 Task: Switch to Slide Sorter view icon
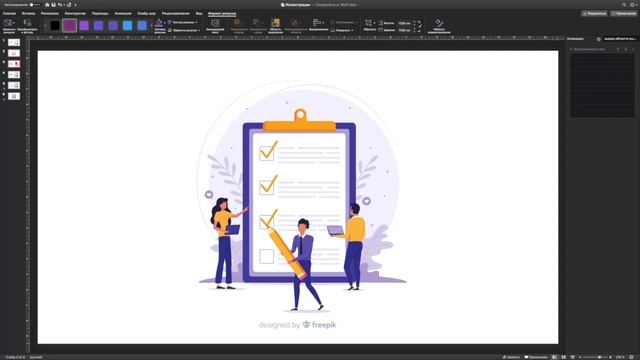click(x=563, y=357)
